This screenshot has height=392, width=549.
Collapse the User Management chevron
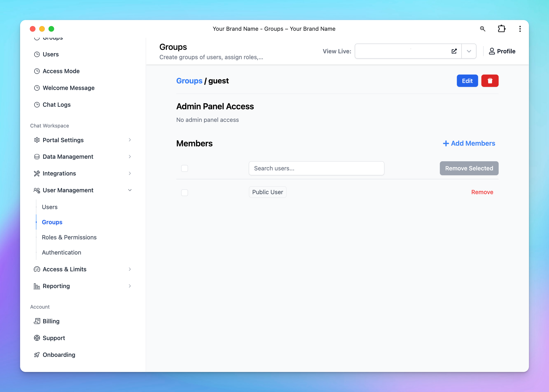click(x=130, y=190)
